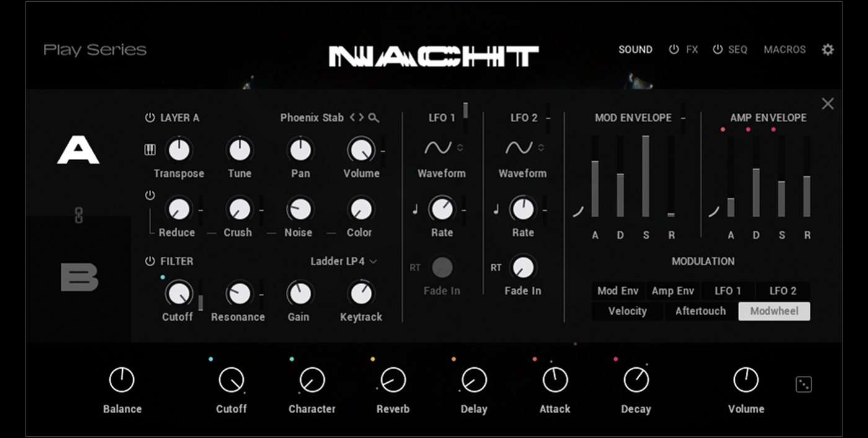Image resolution: width=868 pixels, height=438 pixels.
Task: Click the randomize dice icon
Action: click(x=804, y=385)
